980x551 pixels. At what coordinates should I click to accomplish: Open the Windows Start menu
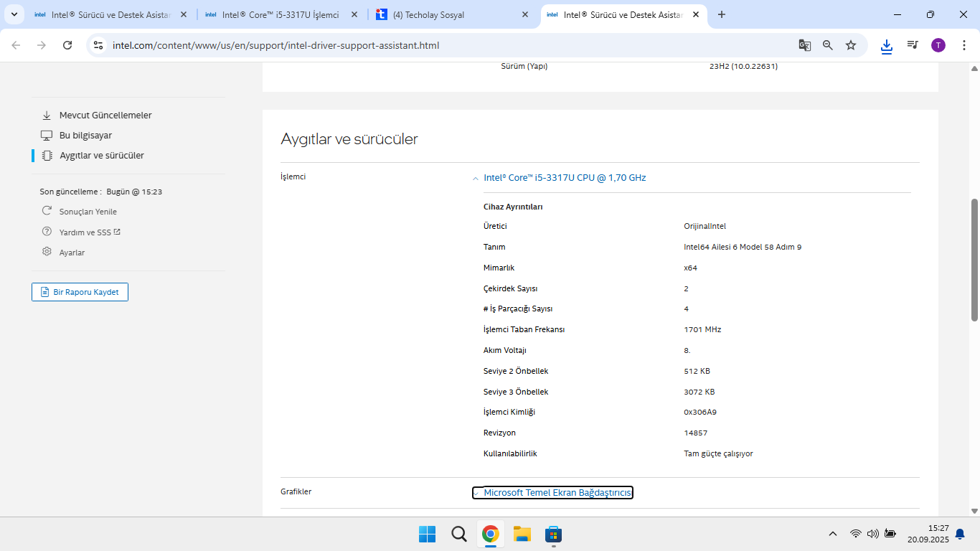[x=427, y=534]
